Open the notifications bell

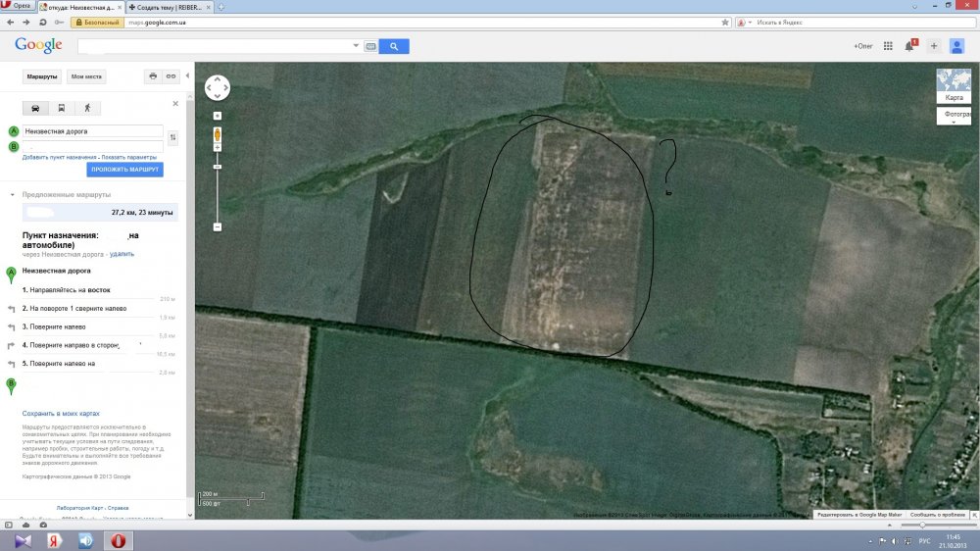point(909,46)
